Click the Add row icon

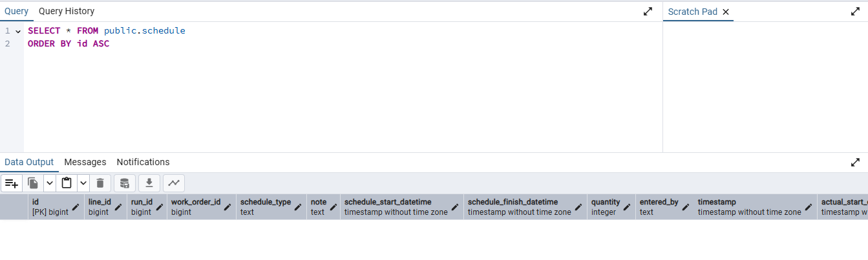[12, 183]
